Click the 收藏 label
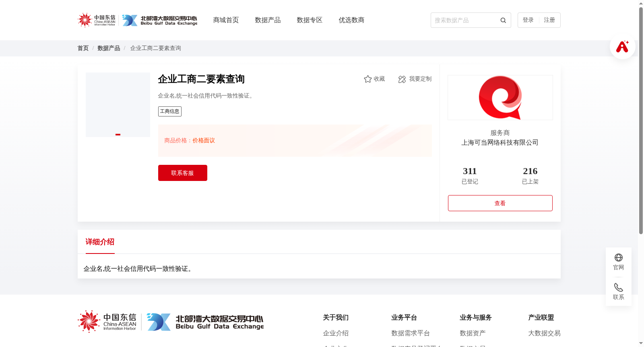 379,79
